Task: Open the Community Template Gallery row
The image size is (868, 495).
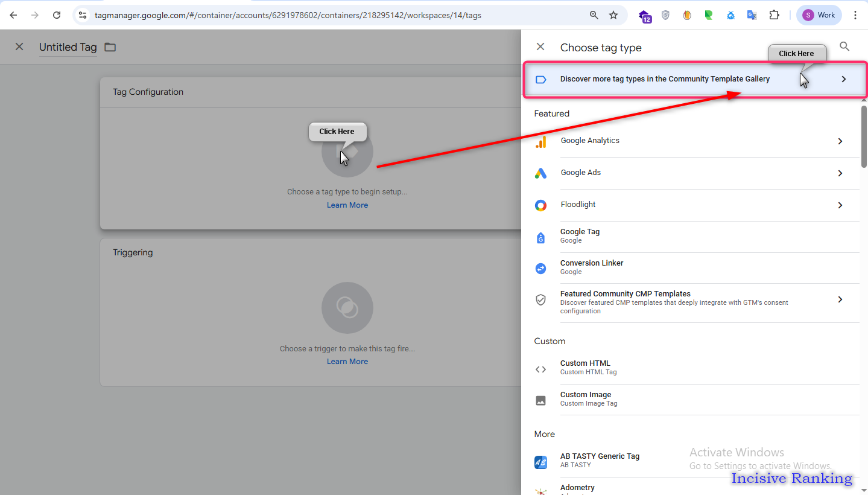Action: pyautogui.click(x=695, y=79)
